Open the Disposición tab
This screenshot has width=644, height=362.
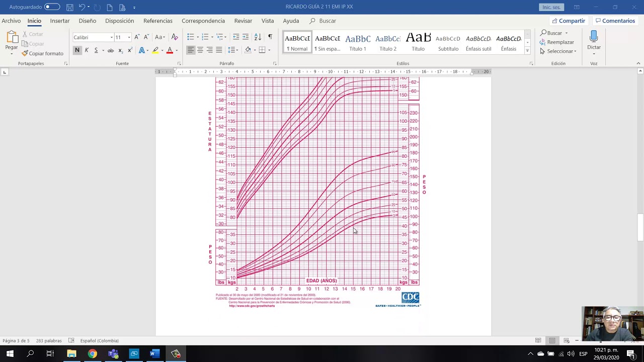pos(120,21)
